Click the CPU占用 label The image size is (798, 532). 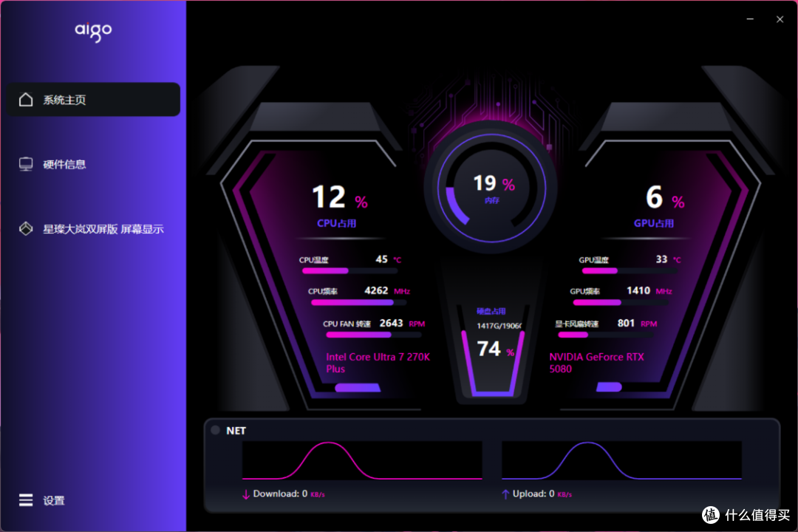336,223
